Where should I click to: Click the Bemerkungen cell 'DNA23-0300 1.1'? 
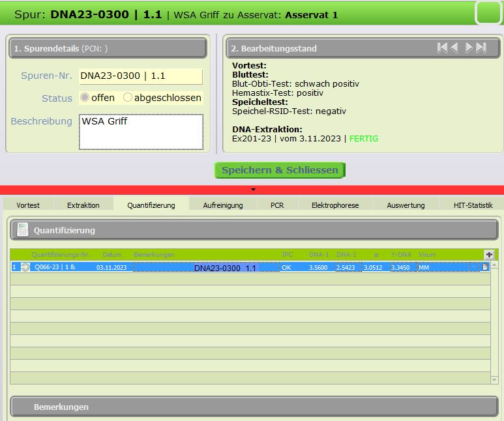point(206,267)
